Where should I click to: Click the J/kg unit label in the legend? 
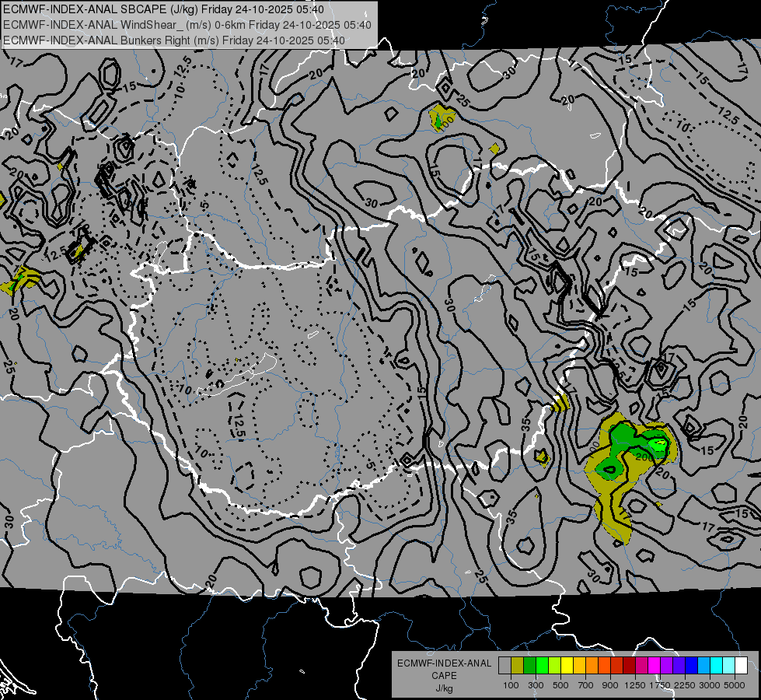coord(444,688)
